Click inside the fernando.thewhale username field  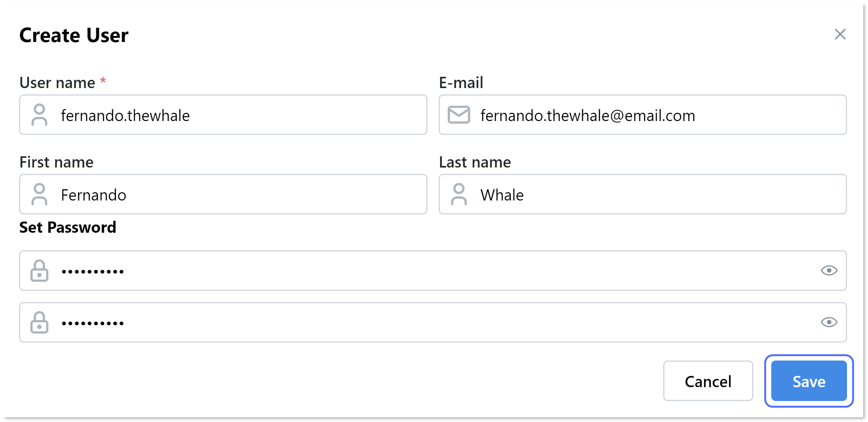(225, 115)
